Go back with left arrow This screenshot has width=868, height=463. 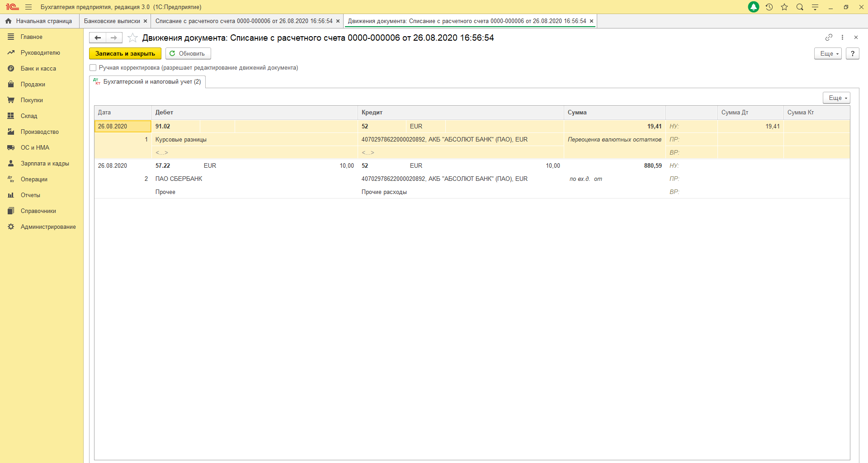(98, 38)
